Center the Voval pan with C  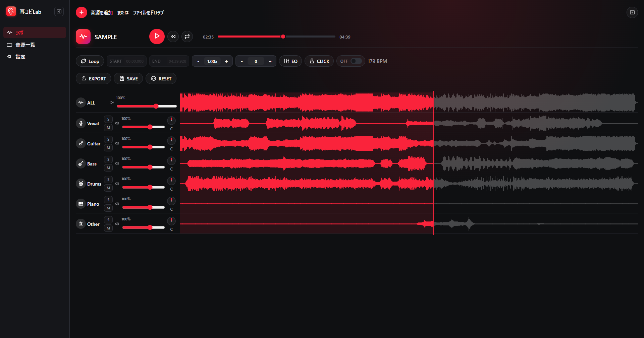pyautogui.click(x=171, y=129)
